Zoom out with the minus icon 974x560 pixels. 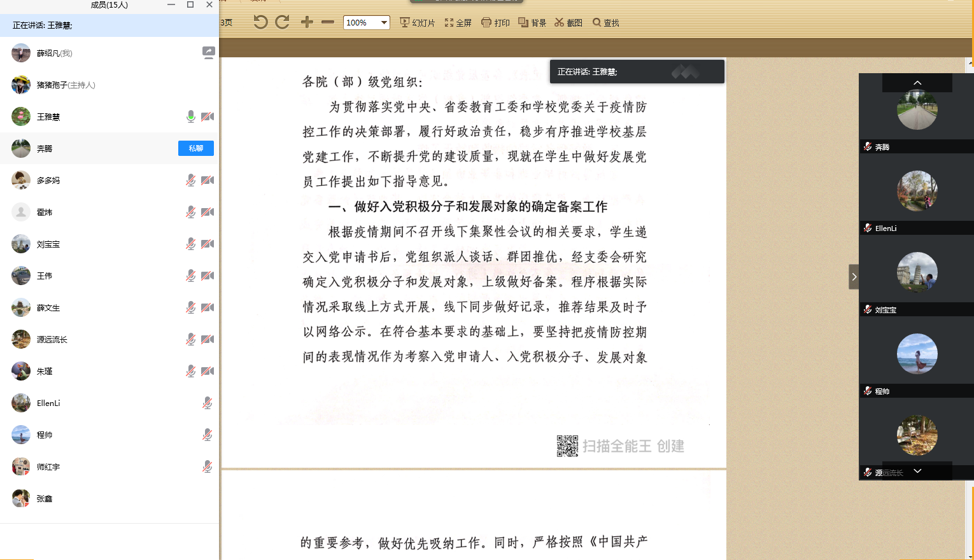click(x=328, y=22)
